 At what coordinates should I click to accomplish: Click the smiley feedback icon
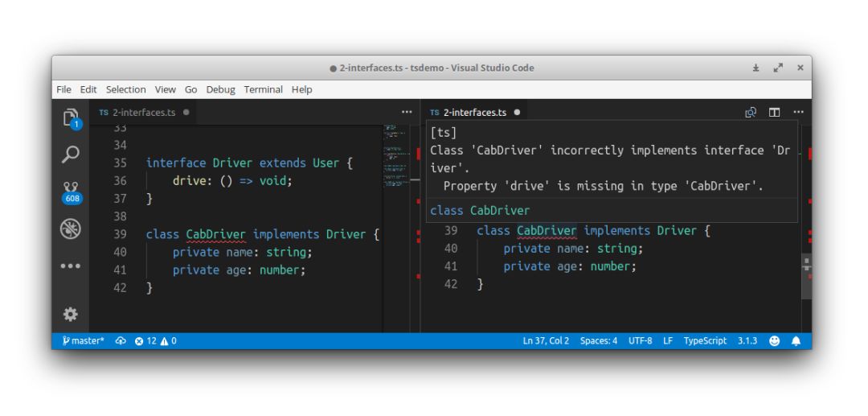(x=775, y=341)
